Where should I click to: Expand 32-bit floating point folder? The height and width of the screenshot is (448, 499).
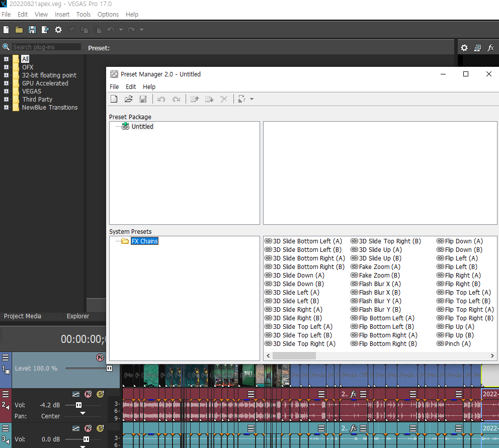coord(6,75)
